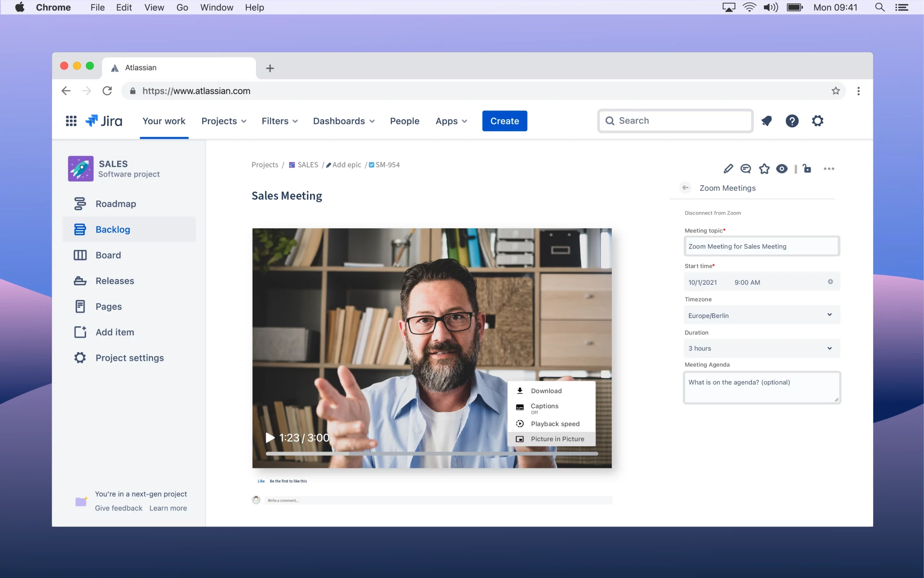Go back from Zoom Meetings panel arrow
This screenshot has width=924, height=578.
pyautogui.click(x=685, y=188)
